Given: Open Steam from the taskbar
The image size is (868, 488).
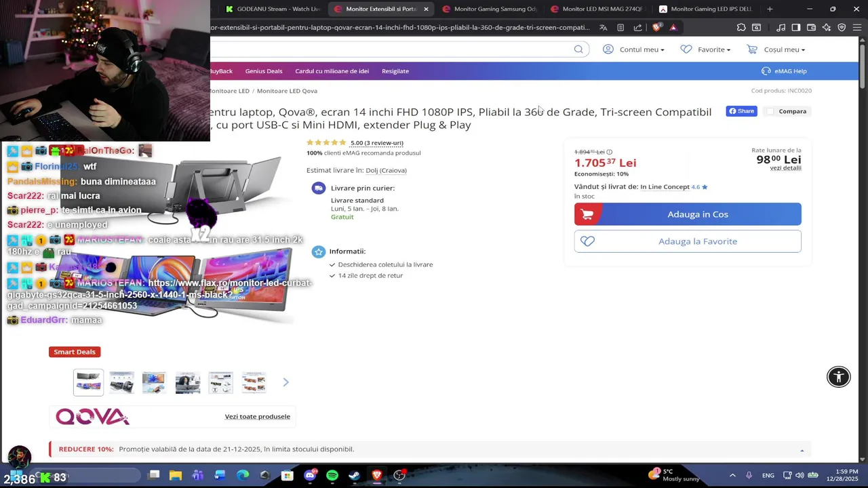Looking at the screenshot, I should [x=355, y=475].
